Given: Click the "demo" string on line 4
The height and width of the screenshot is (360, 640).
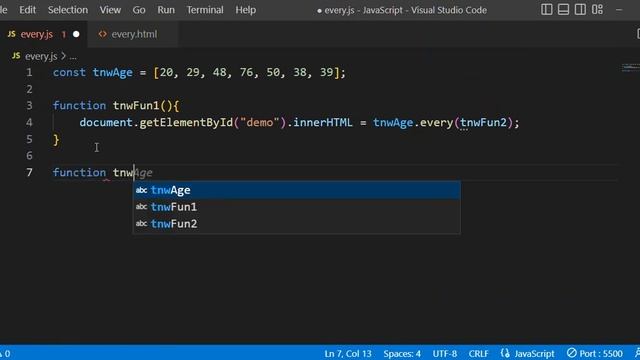Looking at the screenshot, I should coord(260,122).
